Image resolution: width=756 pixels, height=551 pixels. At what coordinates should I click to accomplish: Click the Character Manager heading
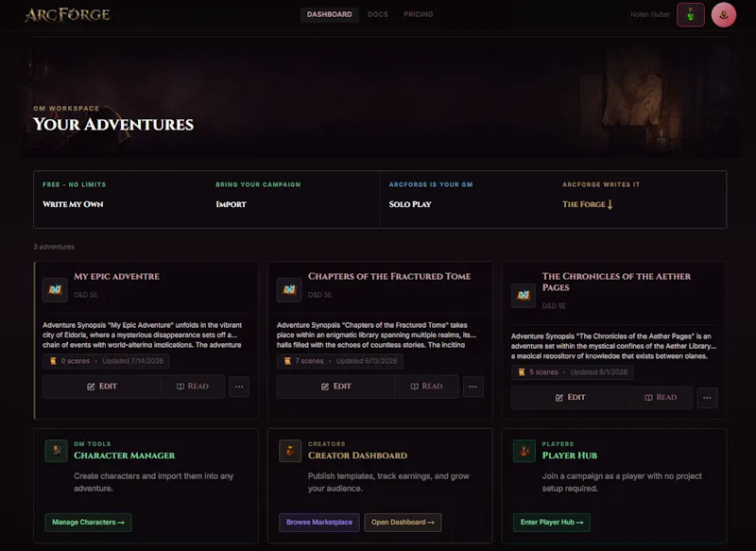coord(125,456)
